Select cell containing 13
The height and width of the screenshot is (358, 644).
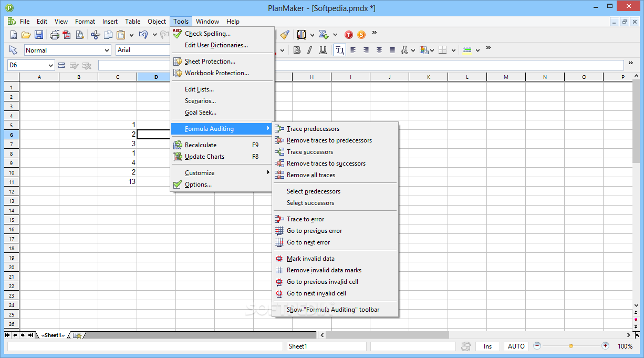(117, 181)
